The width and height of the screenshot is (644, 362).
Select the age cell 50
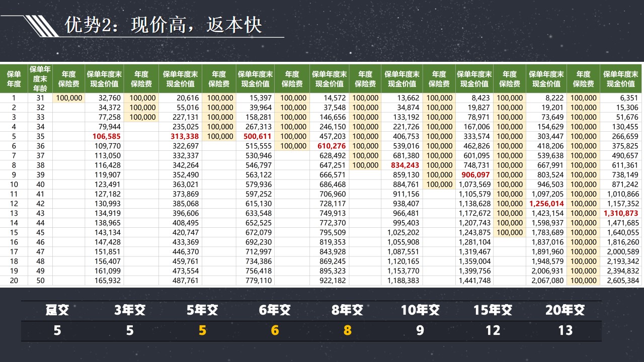pos(40,281)
